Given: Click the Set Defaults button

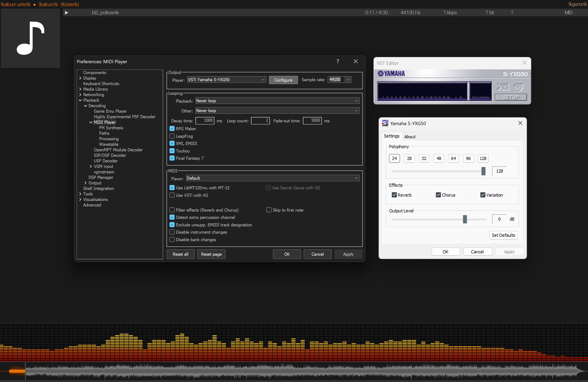Looking at the screenshot, I should (503, 235).
